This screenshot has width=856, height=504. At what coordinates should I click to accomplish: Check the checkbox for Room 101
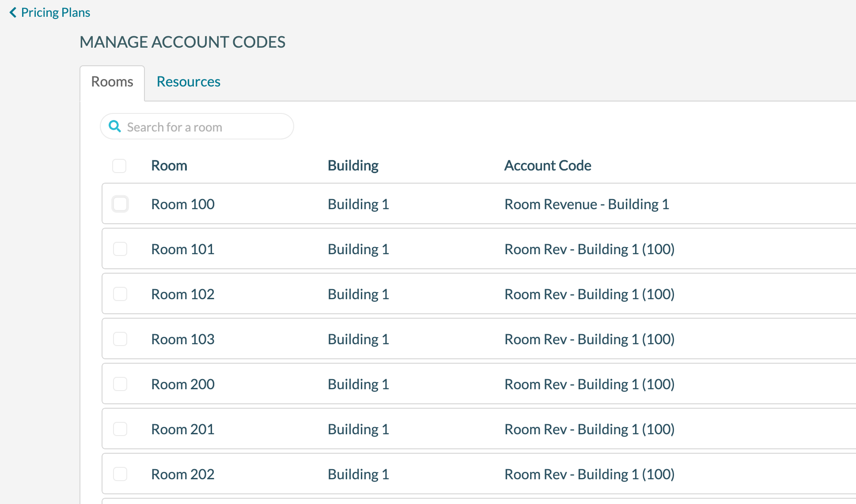click(x=120, y=249)
